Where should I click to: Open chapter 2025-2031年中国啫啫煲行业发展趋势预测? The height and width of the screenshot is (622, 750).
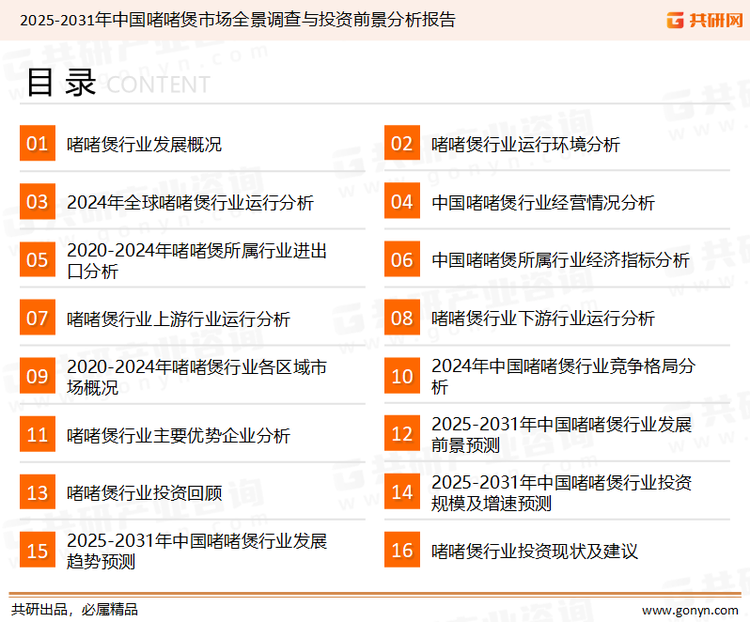(x=197, y=551)
